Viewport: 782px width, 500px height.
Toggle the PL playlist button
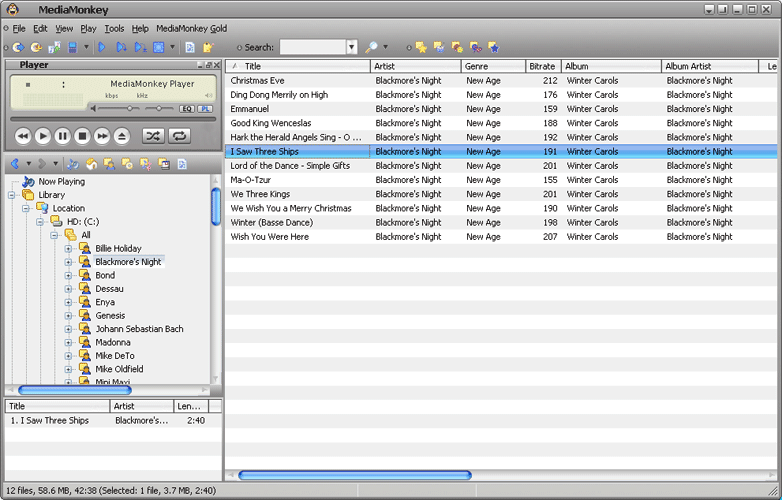coord(205,109)
